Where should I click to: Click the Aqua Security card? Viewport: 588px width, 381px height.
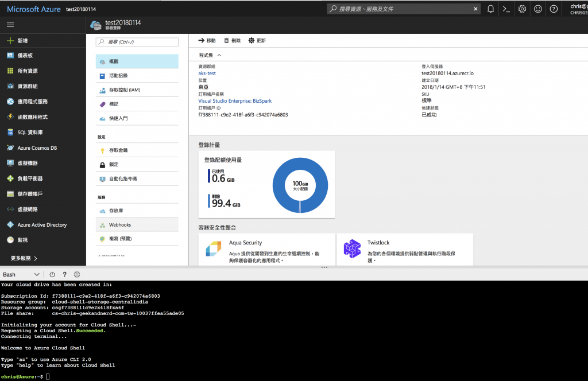coord(266,250)
